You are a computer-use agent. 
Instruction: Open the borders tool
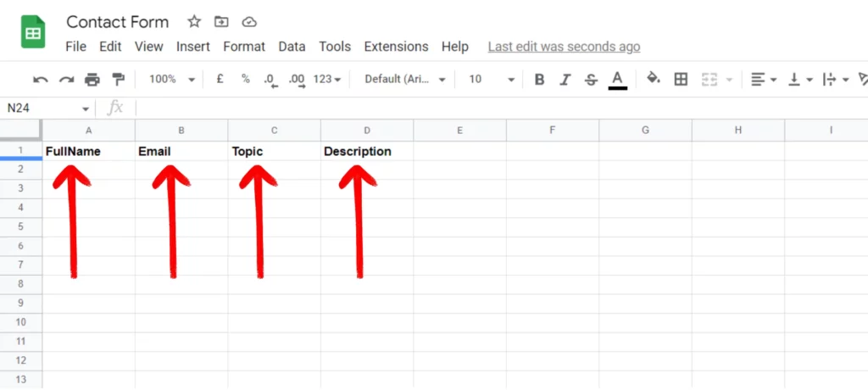click(681, 79)
